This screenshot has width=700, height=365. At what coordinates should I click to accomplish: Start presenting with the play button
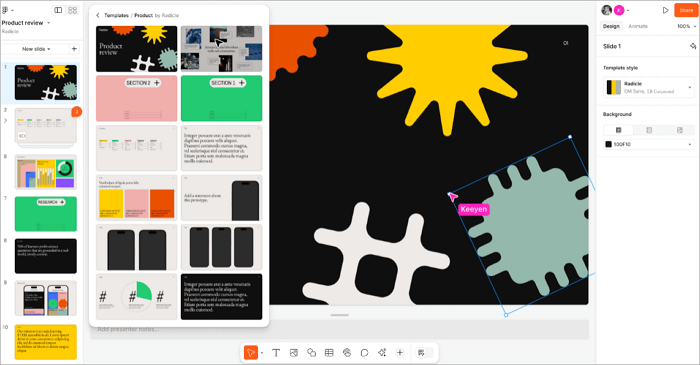click(x=665, y=10)
